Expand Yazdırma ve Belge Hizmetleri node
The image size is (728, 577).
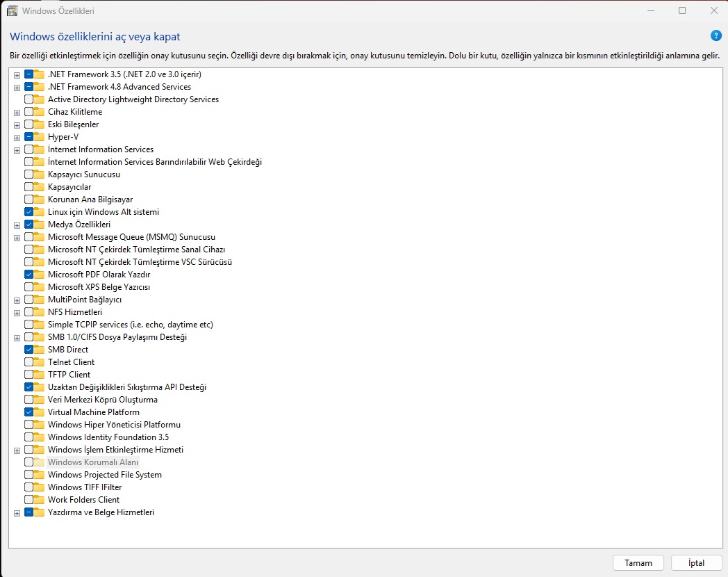click(x=17, y=513)
